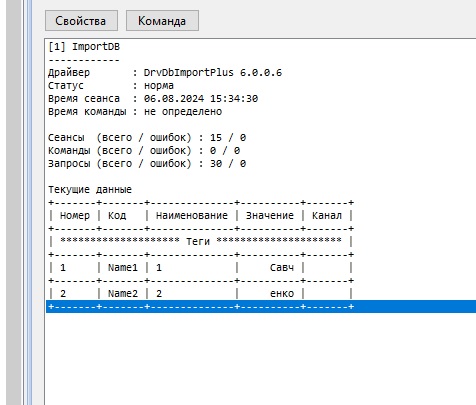Click the Команда button
The height and width of the screenshot is (405, 476).
coord(162,21)
